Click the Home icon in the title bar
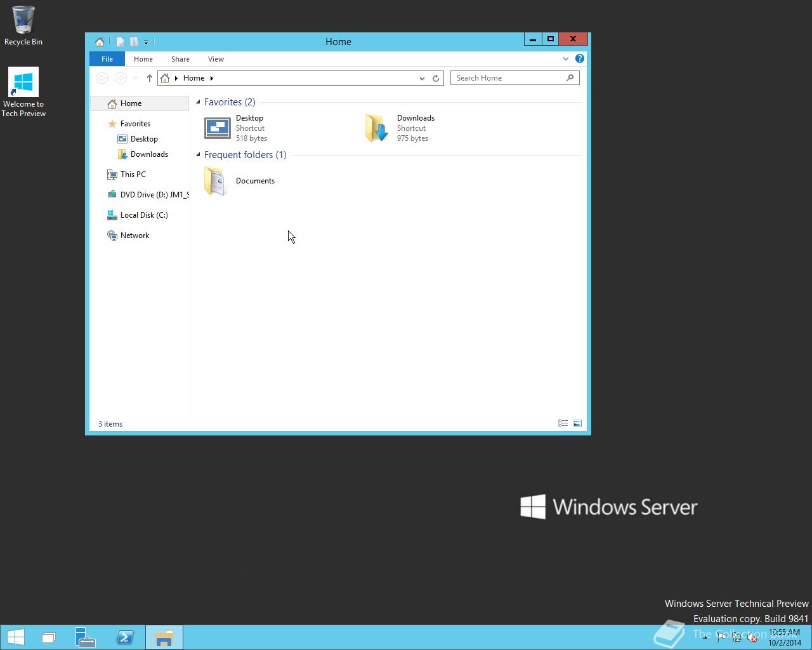The image size is (812, 650). click(100, 42)
